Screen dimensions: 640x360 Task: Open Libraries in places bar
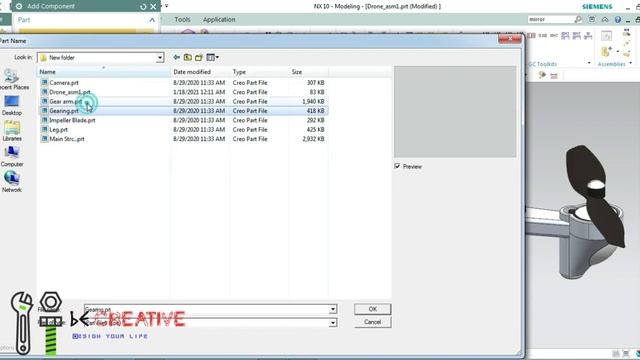click(x=12, y=131)
